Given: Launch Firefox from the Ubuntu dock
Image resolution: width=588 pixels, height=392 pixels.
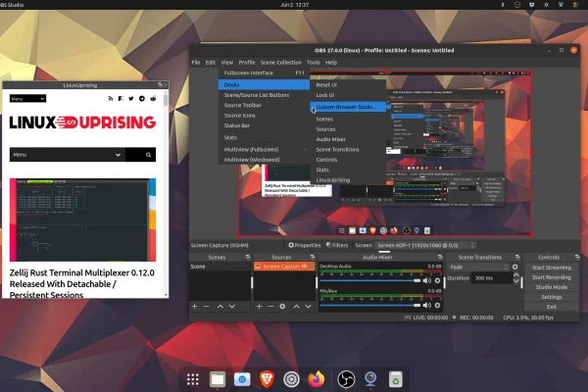Looking at the screenshot, I should pos(317,379).
